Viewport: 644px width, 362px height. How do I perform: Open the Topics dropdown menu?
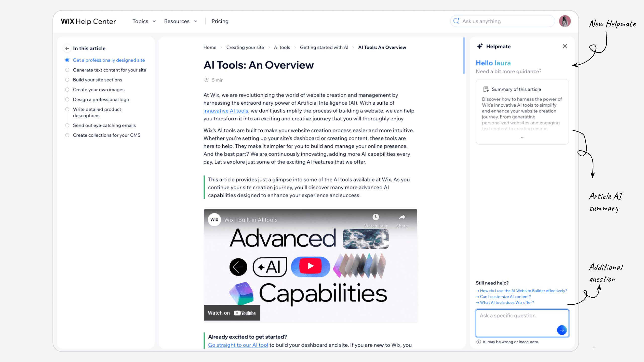point(144,21)
